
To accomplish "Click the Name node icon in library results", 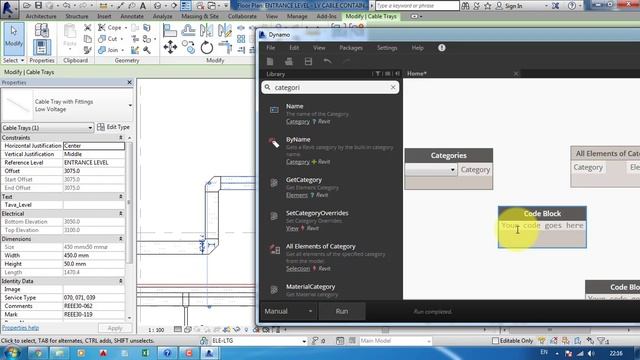I will [x=274, y=109].
